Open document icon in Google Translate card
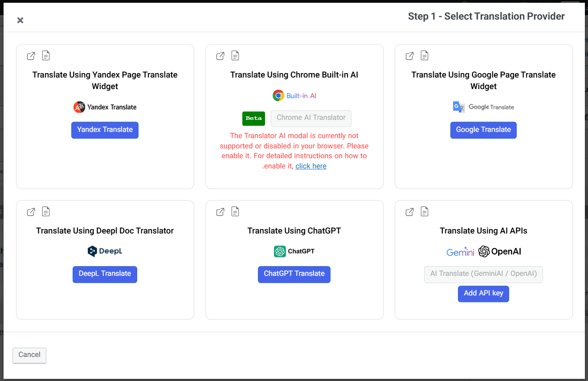The width and height of the screenshot is (588, 381). pyautogui.click(x=425, y=56)
